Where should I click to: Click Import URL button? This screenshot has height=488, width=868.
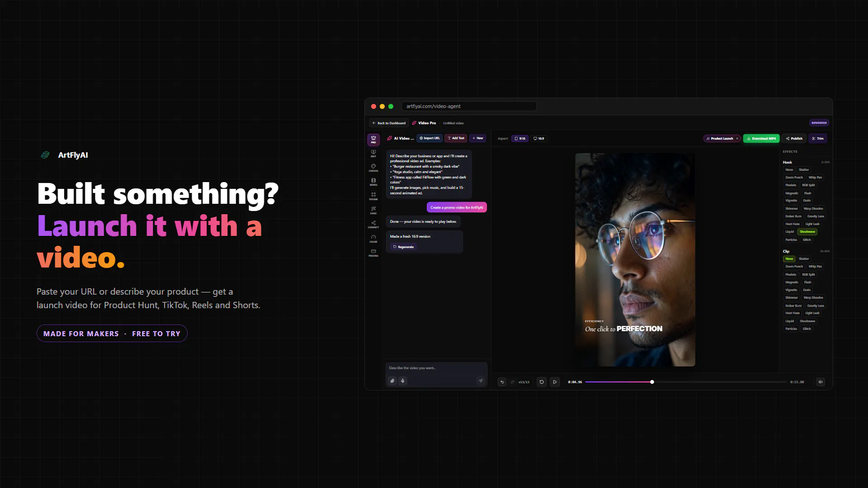tap(429, 138)
